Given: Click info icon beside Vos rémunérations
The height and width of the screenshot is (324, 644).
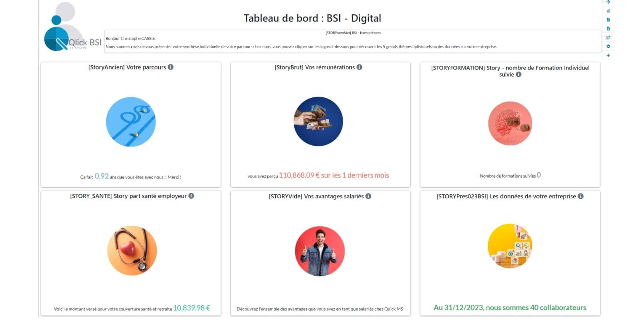Looking at the screenshot, I should pos(359,67).
